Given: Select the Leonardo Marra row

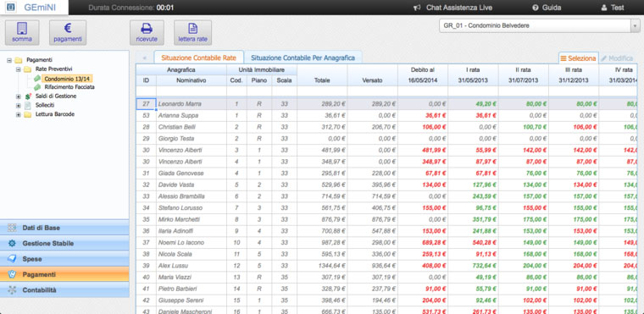Looking at the screenshot, I should 386,104.
